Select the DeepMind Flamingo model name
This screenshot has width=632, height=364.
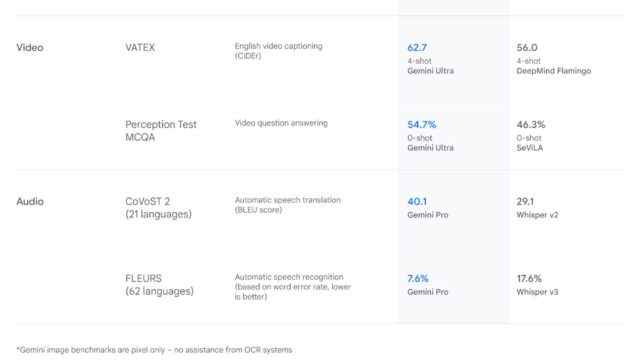pyautogui.click(x=553, y=71)
